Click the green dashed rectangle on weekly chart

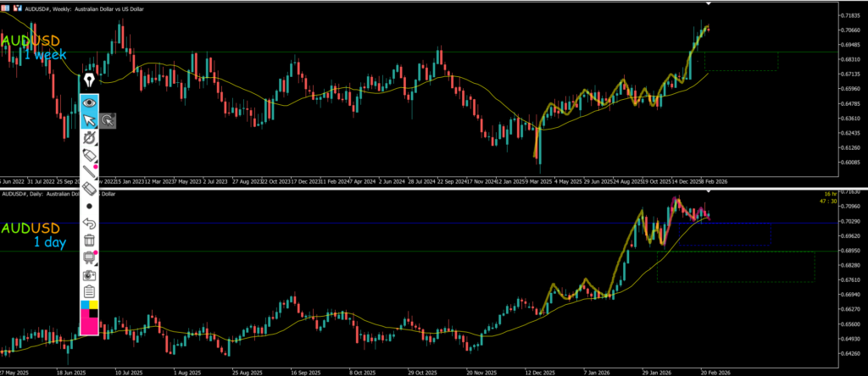coord(740,61)
